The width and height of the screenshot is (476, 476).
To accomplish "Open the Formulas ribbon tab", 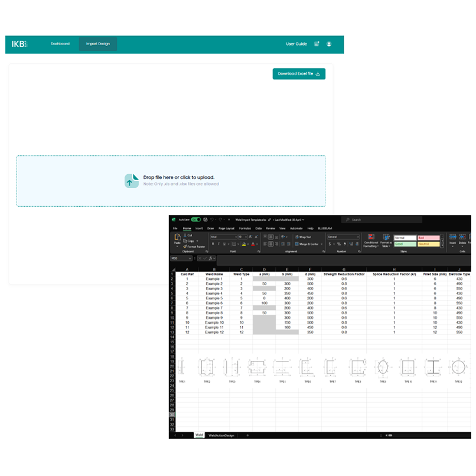I will click(244, 228).
